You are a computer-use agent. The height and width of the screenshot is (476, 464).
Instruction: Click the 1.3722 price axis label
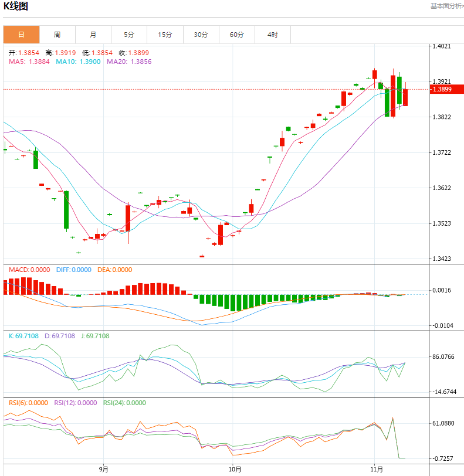click(x=442, y=152)
